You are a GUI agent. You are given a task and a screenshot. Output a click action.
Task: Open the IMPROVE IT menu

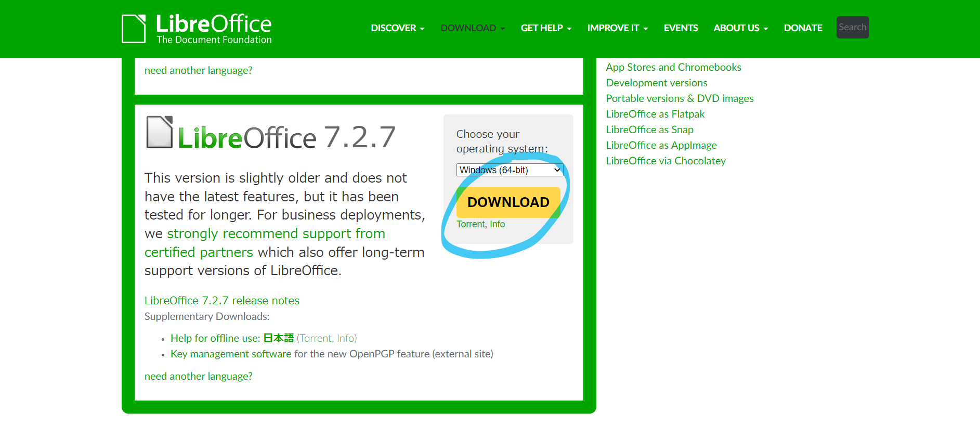(x=618, y=28)
